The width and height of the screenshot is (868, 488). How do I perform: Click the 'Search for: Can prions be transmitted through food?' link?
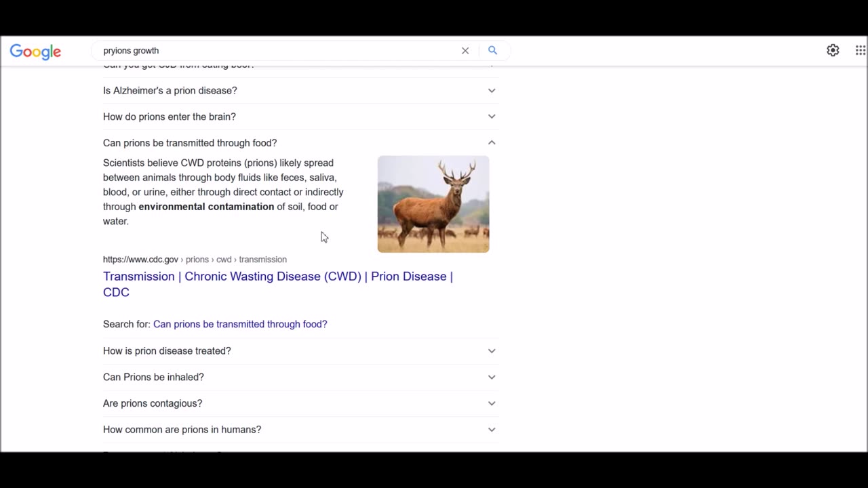point(240,324)
